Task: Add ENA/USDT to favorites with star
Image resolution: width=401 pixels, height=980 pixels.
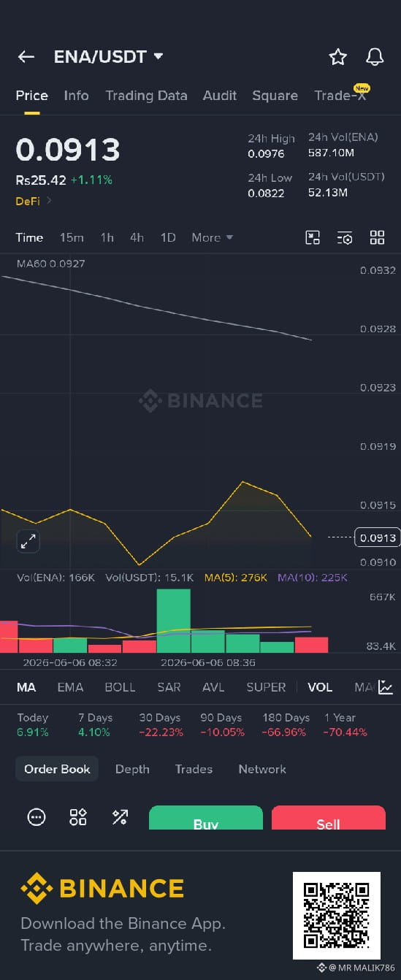Action: (x=337, y=57)
